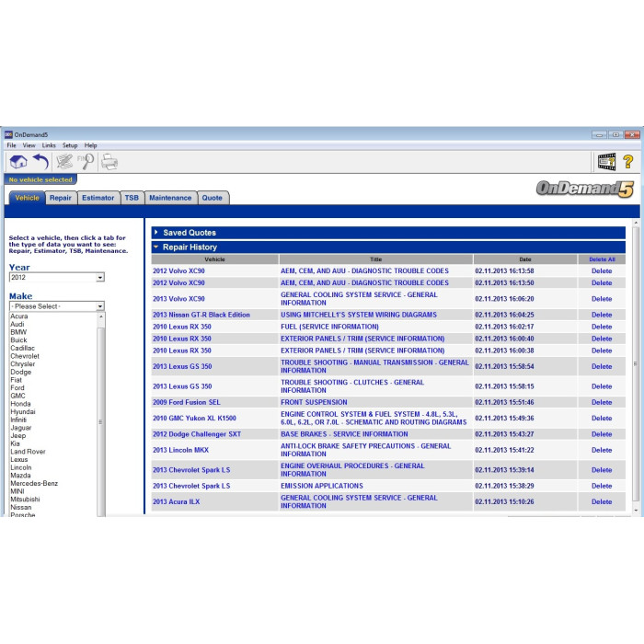Open the Year dropdown showing 2012
This screenshot has height=644, width=644.
click(x=57, y=277)
